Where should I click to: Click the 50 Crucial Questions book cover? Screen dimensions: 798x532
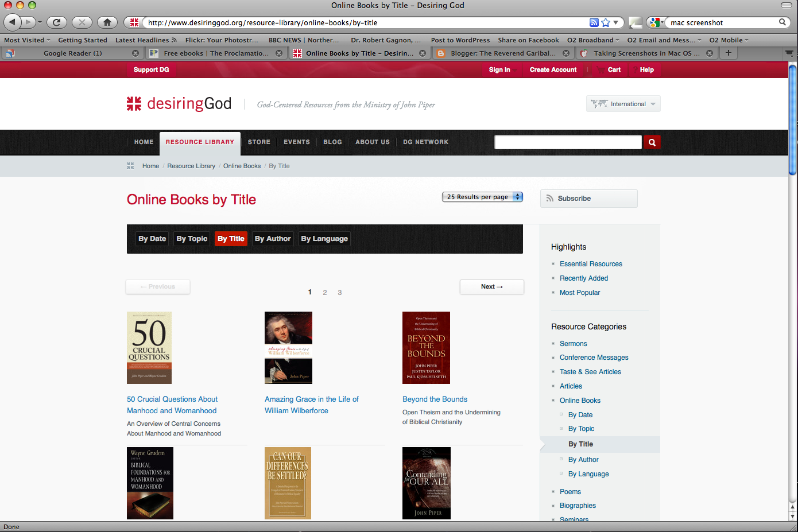[149, 348]
